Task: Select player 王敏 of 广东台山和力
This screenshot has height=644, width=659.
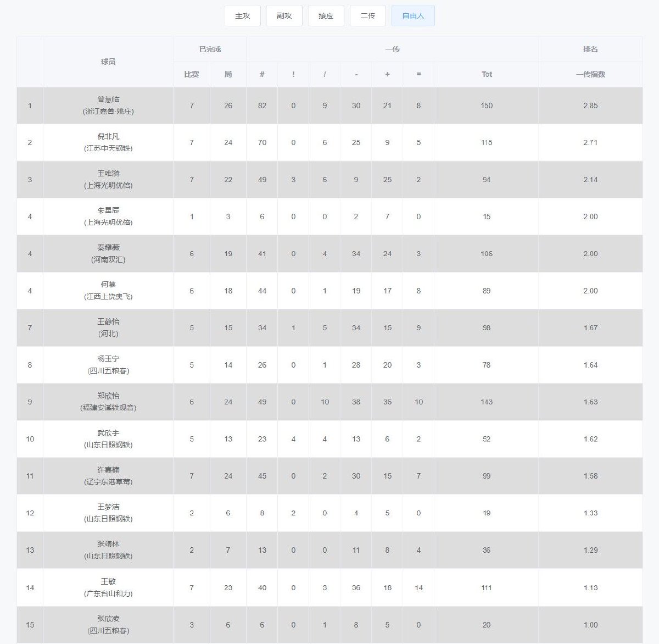Action: [108, 581]
